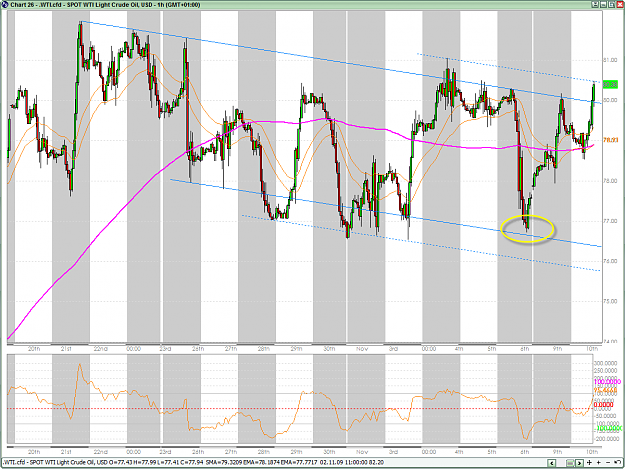Click the 77.00 price axis label
Viewport: 625px width, 469px height.
click(x=610, y=221)
